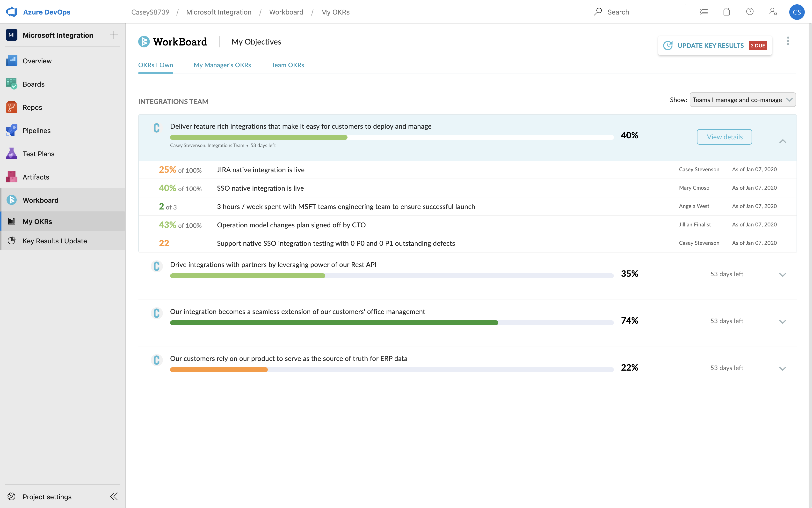Open the CS profile avatar
The width and height of the screenshot is (812, 508).
pos(797,12)
